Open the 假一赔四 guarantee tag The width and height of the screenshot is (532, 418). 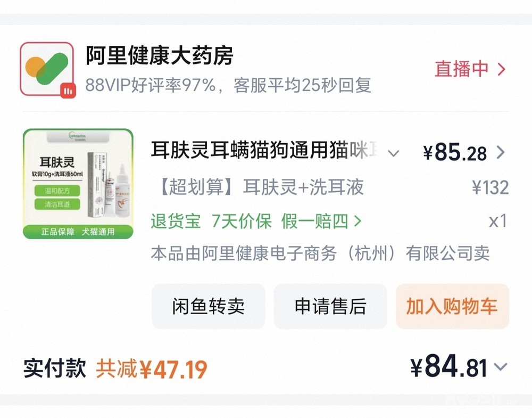[314, 221]
